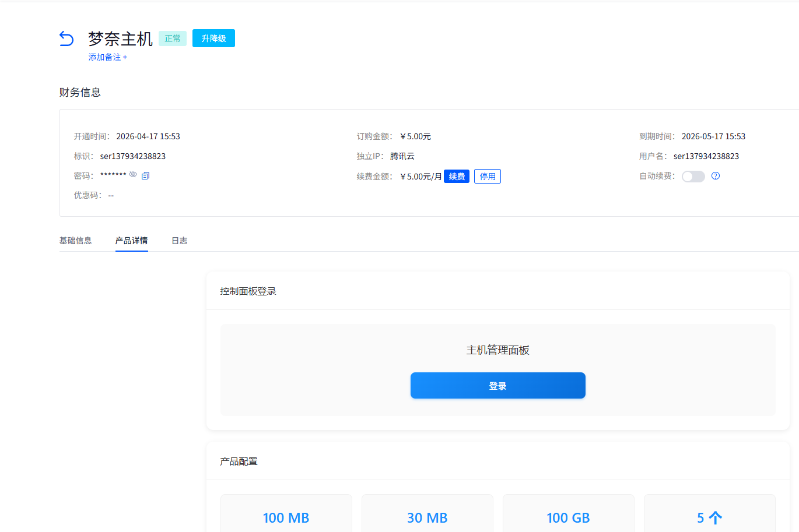This screenshot has height=532, width=799.
Task: Click the help question mark beside 自动续费
Action: pos(716,176)
